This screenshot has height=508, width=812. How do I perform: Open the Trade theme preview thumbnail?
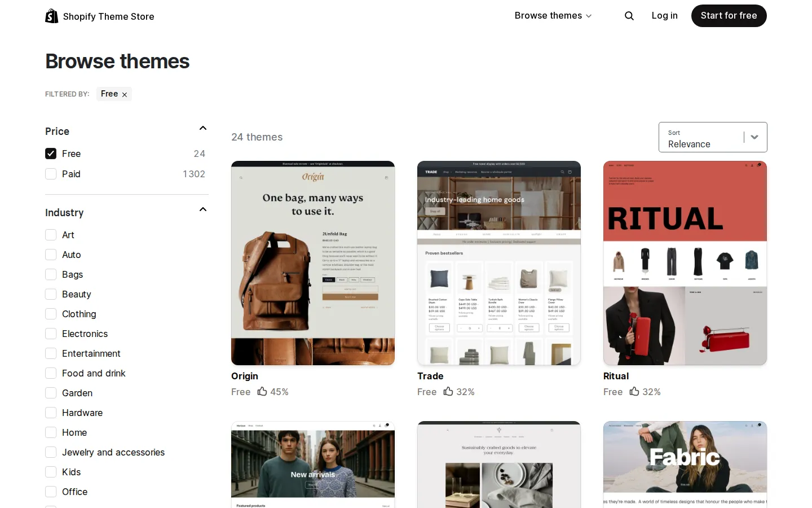tap(499, 263)
